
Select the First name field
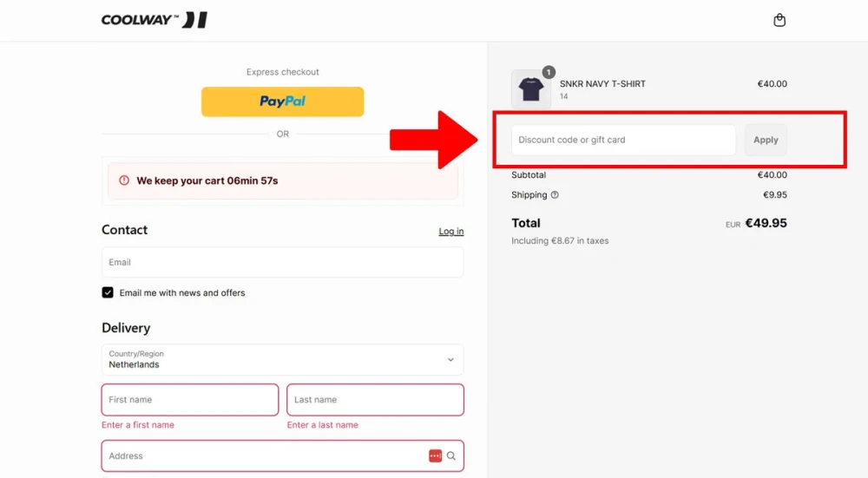(x=190, y=399)
